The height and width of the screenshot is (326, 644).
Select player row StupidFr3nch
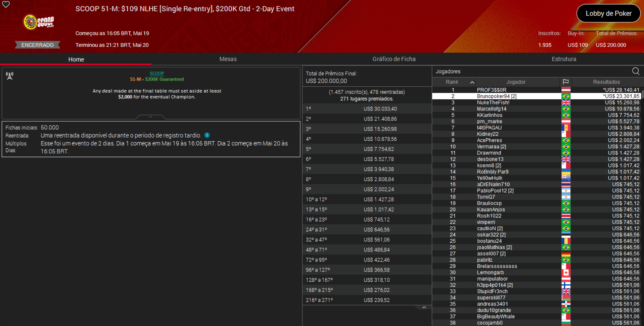(x=536, y=291)
